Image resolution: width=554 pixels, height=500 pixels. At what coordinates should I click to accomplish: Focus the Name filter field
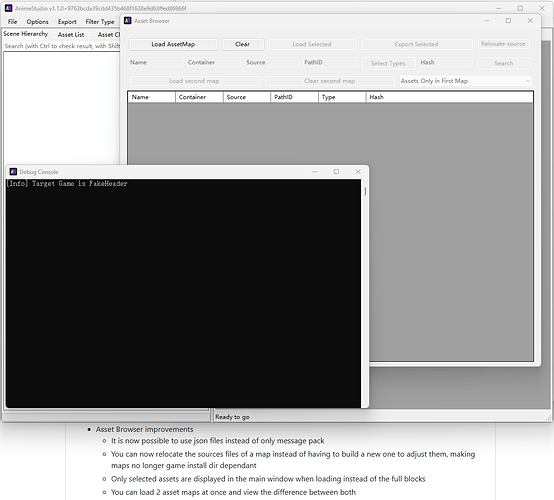(x=156, y=63)
